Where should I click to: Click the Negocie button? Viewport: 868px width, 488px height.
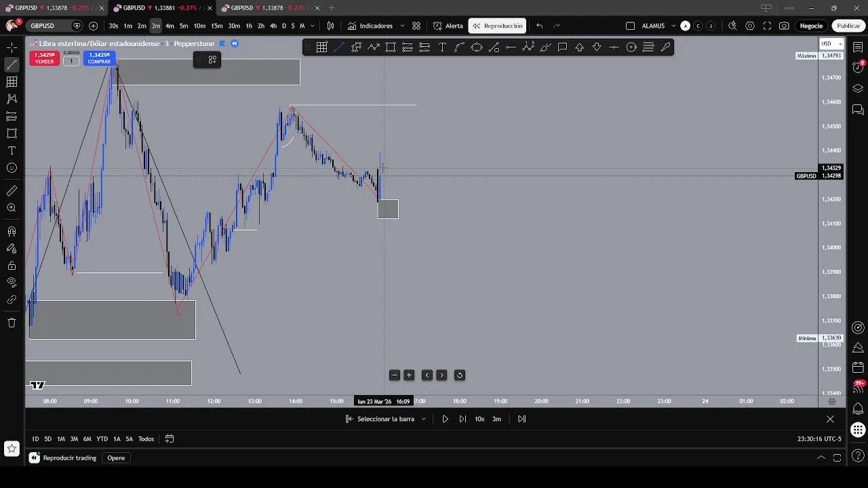pos(811,26)
